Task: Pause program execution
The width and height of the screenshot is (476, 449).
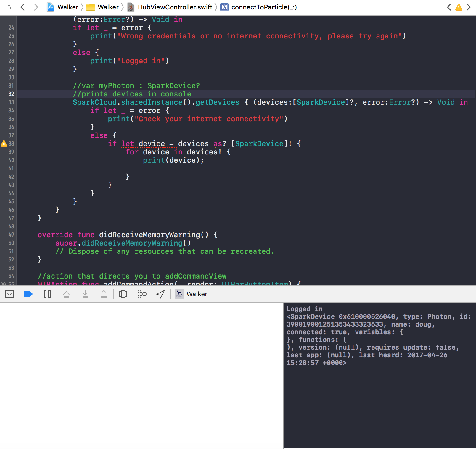Action: coord(47,294)
